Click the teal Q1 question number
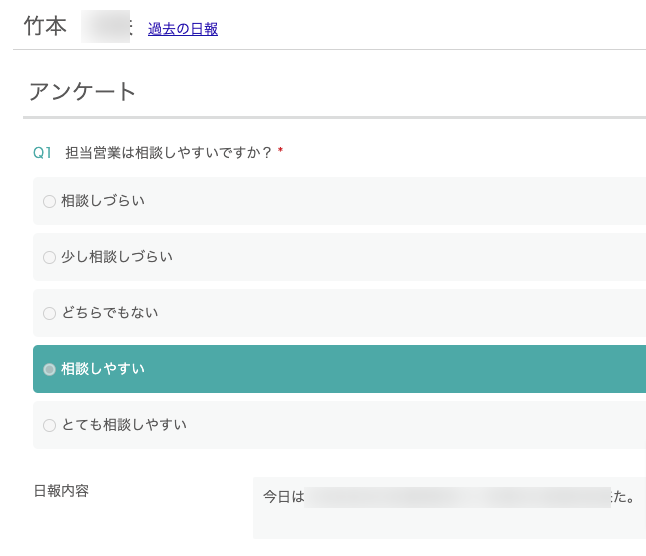Screen dimensions: 646x556 (x=42, y=153)
